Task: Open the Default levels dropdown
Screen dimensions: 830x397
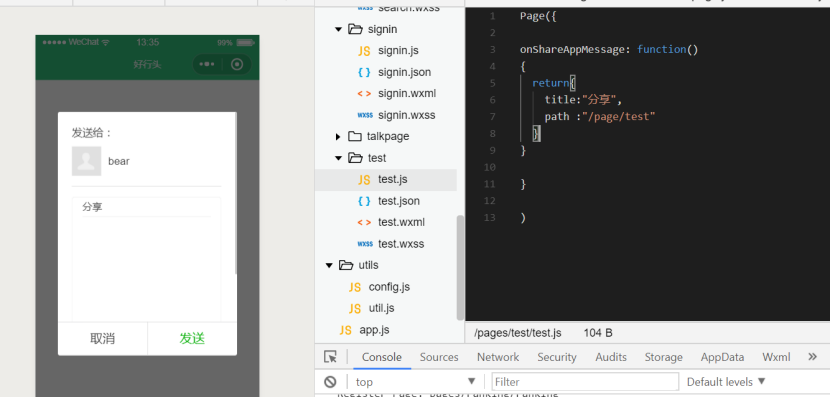Action: pos(726,382)
